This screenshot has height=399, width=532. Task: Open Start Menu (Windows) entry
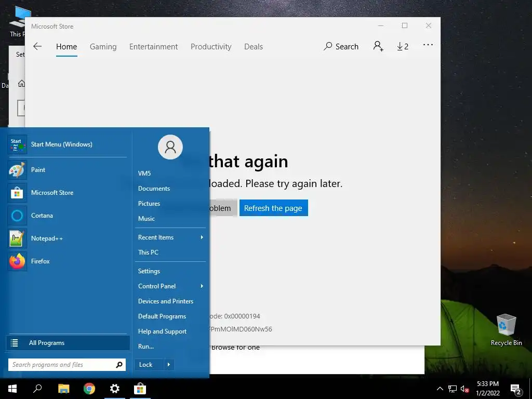click(x=67, y=144)
